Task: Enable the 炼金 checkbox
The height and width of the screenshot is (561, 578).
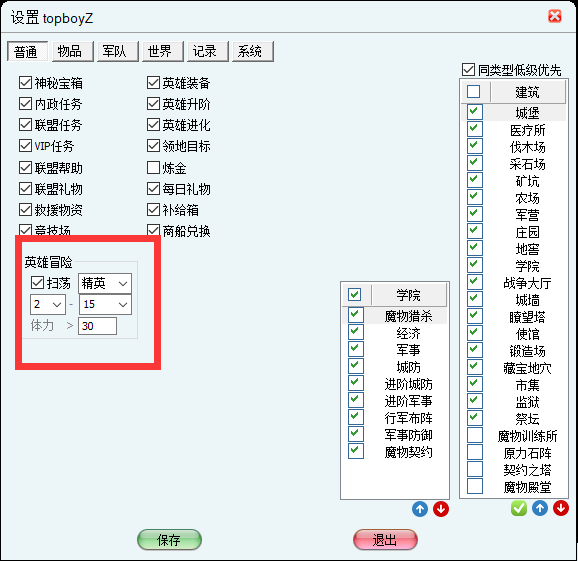Action: [x=153, y=167]
